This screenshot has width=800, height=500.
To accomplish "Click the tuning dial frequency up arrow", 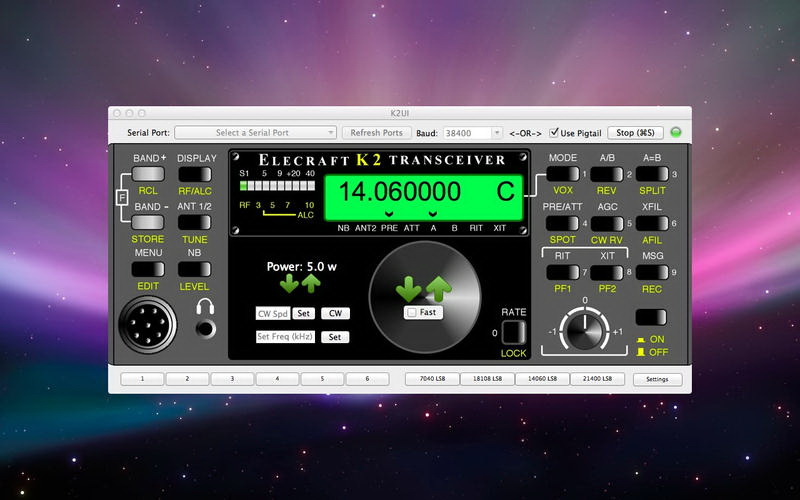I will 438,289.
